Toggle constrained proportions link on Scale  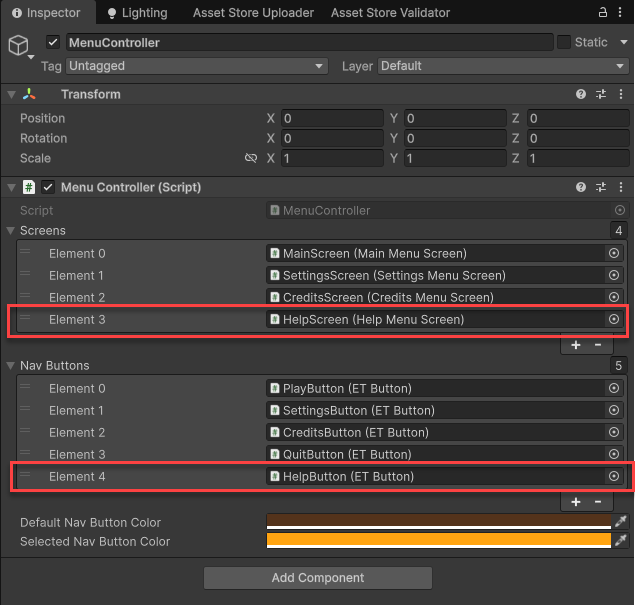[251, 158]
